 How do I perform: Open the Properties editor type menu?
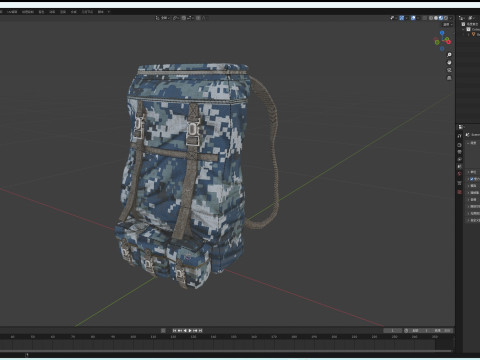pyautogui.click(x=461, y=127)
